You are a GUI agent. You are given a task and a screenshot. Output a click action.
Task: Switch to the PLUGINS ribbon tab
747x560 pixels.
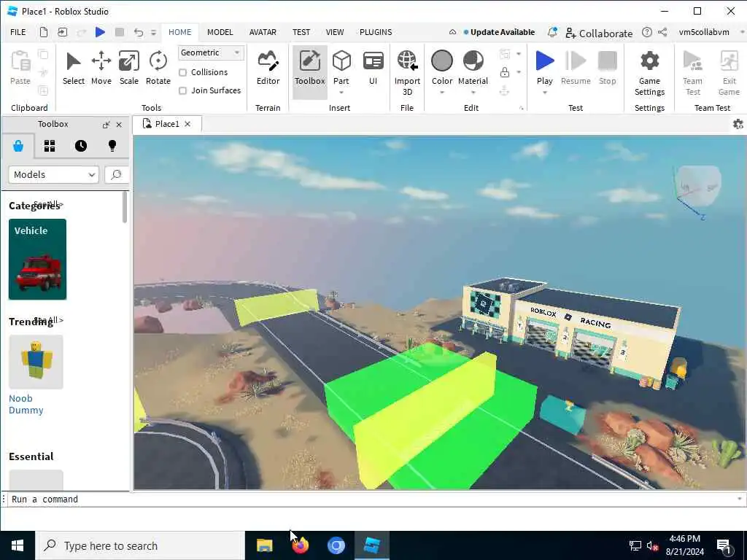(x=376, y=32)
